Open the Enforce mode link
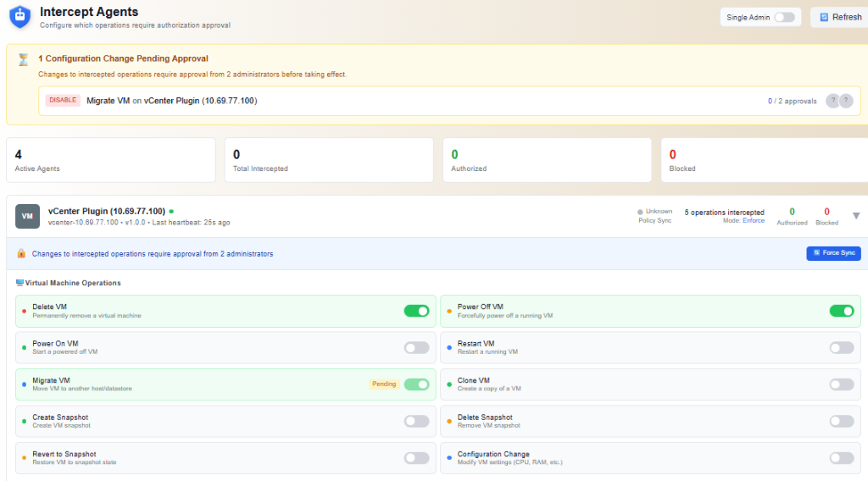The height and width of the screenshot is (481, 868). [x=754, y=220]
